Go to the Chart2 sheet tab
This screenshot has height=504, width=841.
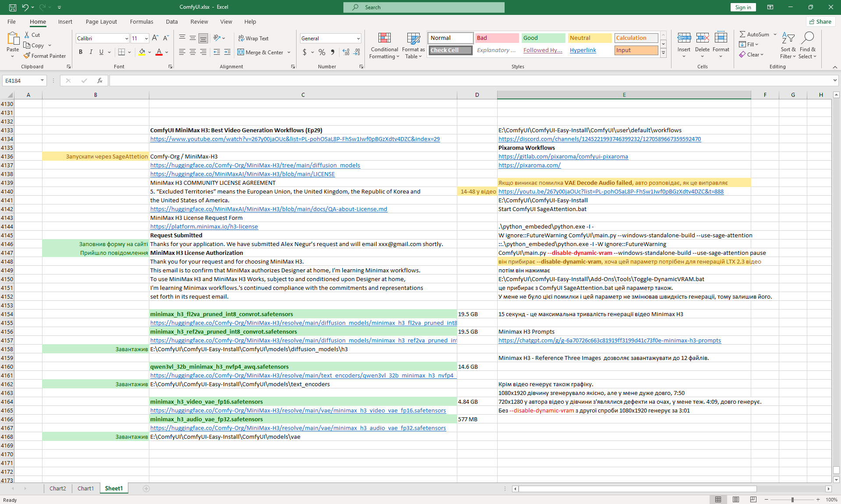57,489
